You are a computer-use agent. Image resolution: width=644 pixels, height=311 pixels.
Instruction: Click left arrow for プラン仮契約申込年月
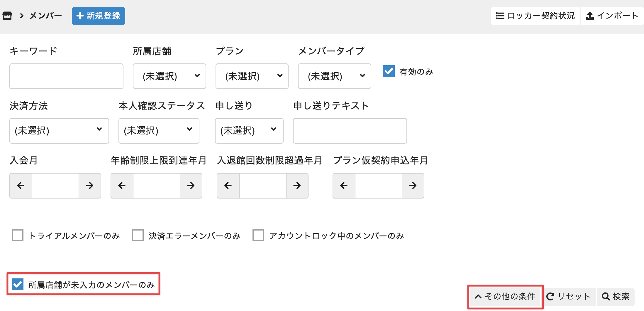coord(344,186)
